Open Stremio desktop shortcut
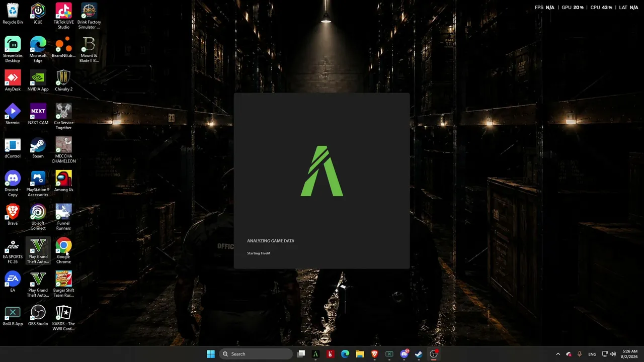Image resolution: width=644 pixels, height=362 pixels. (13, 115)
